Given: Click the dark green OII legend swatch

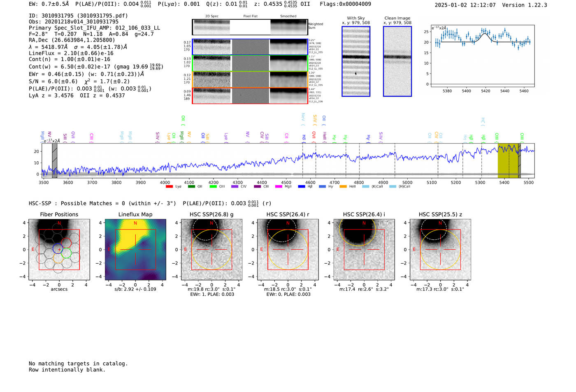Looking at the screenshot, I should 191,187.
